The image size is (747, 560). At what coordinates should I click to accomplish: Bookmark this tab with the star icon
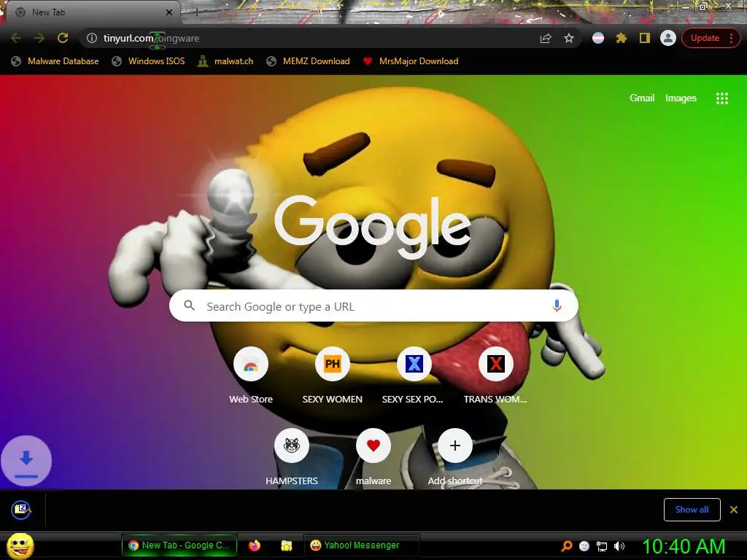pos(569,38)
